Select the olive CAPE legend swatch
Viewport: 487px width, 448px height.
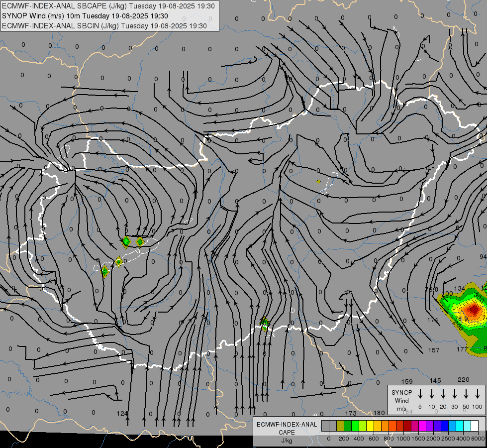point(340,426)
